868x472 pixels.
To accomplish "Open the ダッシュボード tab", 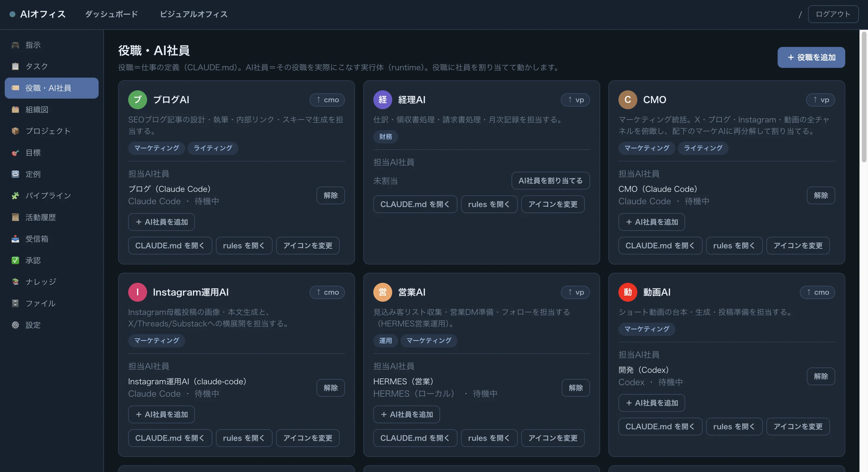I will [x=112, y=14].
